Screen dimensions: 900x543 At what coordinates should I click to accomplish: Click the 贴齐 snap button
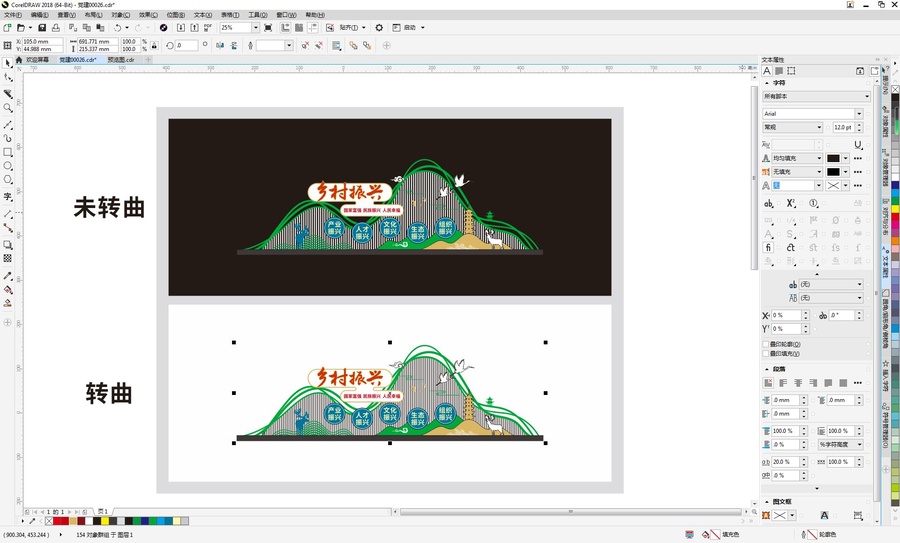[348, 28]
